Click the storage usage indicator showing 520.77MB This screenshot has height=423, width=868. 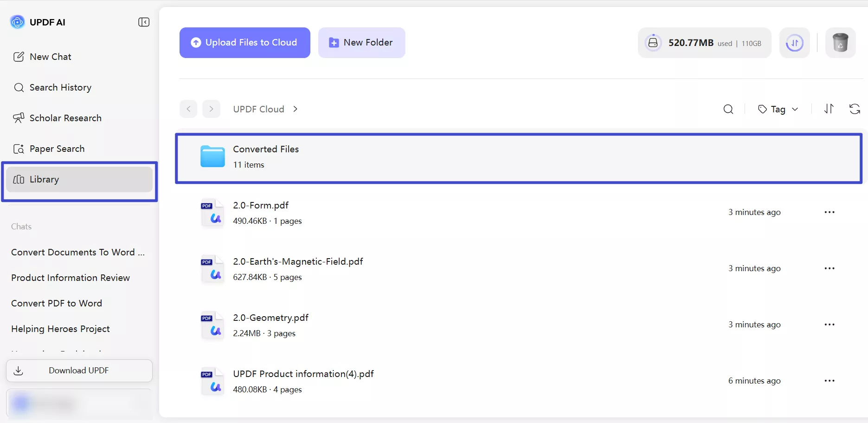[691, 42]
